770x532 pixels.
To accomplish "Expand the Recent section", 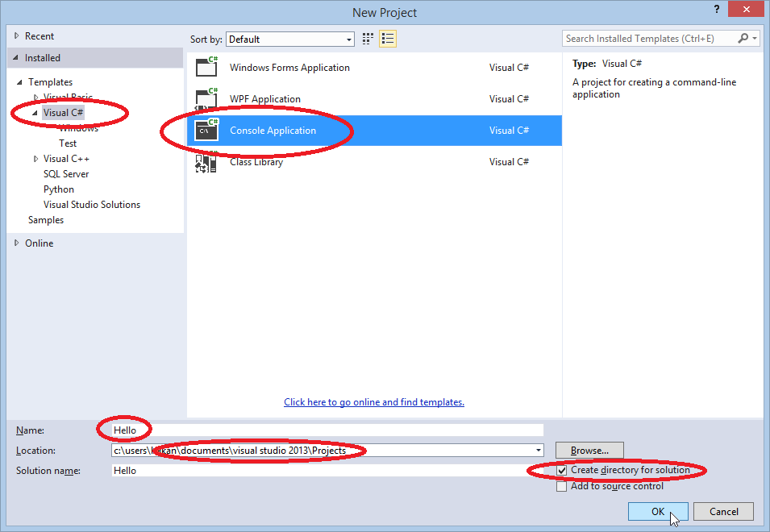I will pyautogui.click(x=17, y=35).
